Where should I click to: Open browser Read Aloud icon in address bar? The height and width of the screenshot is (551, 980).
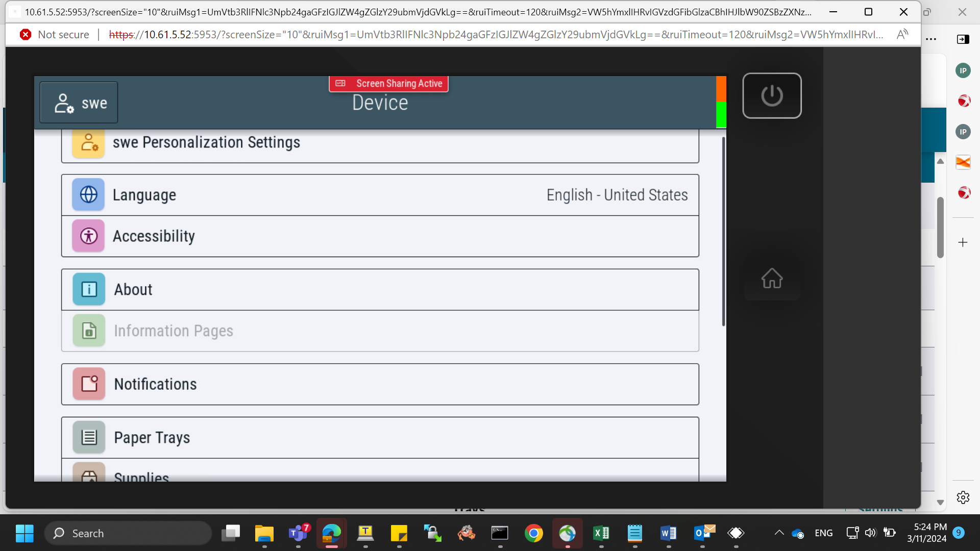(x=902, y=34)
